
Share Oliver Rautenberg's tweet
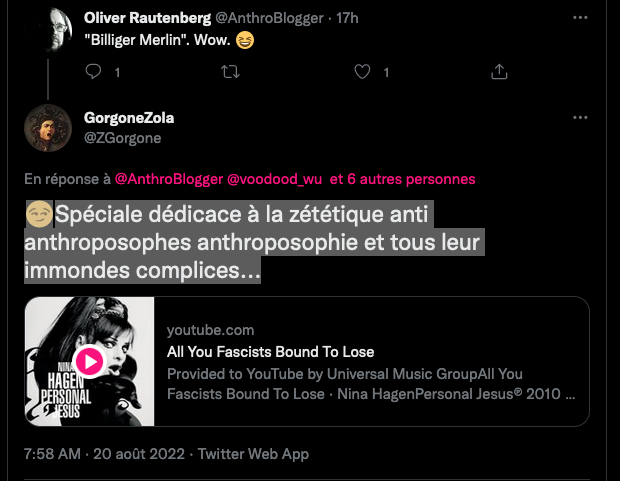498,71
